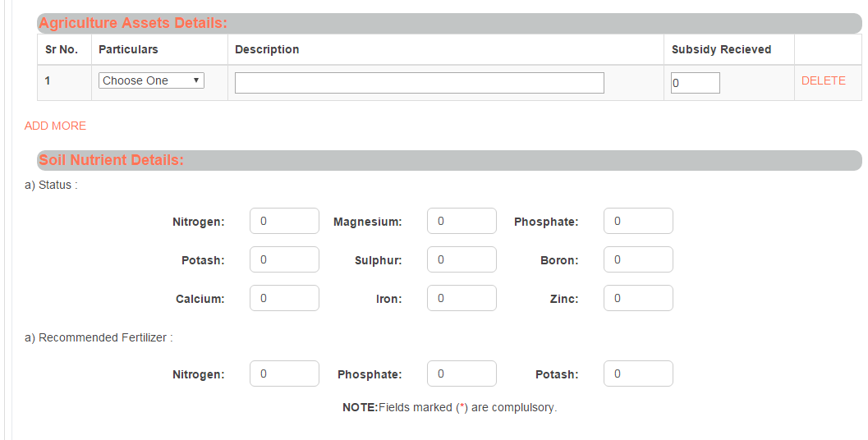
Task: Focus the Status Phosphate input field
Action: [x=638, y=222]
